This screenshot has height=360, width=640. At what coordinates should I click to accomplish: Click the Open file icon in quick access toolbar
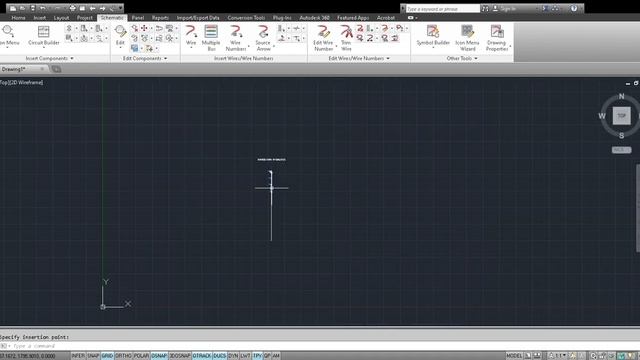[x=22, y=8]
